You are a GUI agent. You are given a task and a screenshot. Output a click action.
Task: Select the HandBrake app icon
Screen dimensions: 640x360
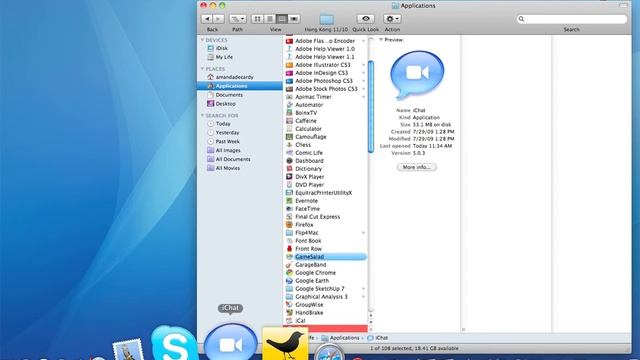(289, 313)
